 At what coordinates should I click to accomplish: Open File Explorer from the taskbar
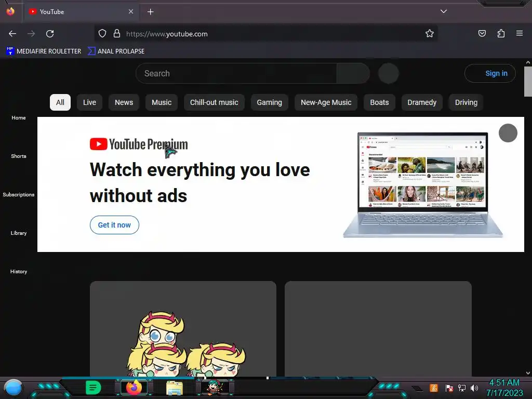[175, 388]
